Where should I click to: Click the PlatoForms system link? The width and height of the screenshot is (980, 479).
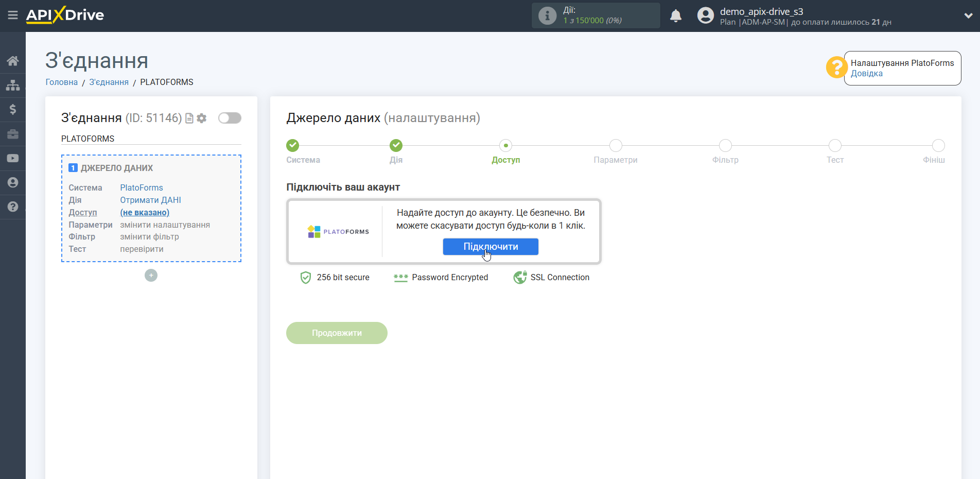pyautogui.click(x=142, y=187)
